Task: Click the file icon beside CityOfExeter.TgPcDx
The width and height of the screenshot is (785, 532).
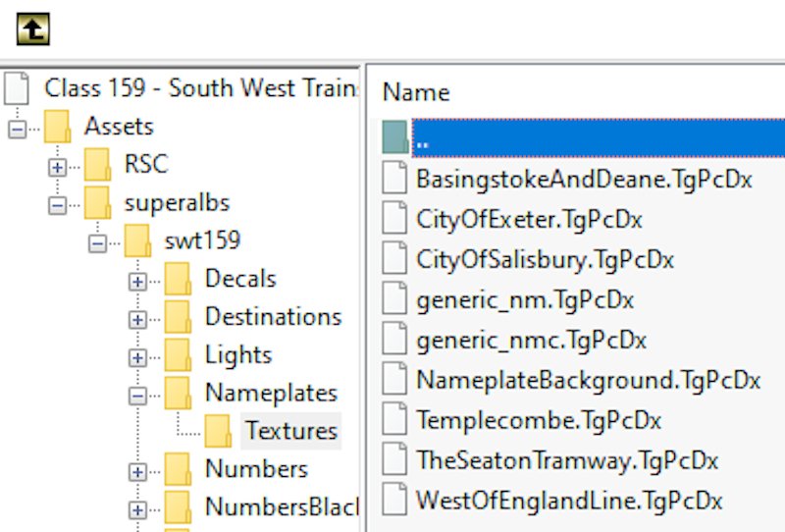Action: tap(394, 217)
